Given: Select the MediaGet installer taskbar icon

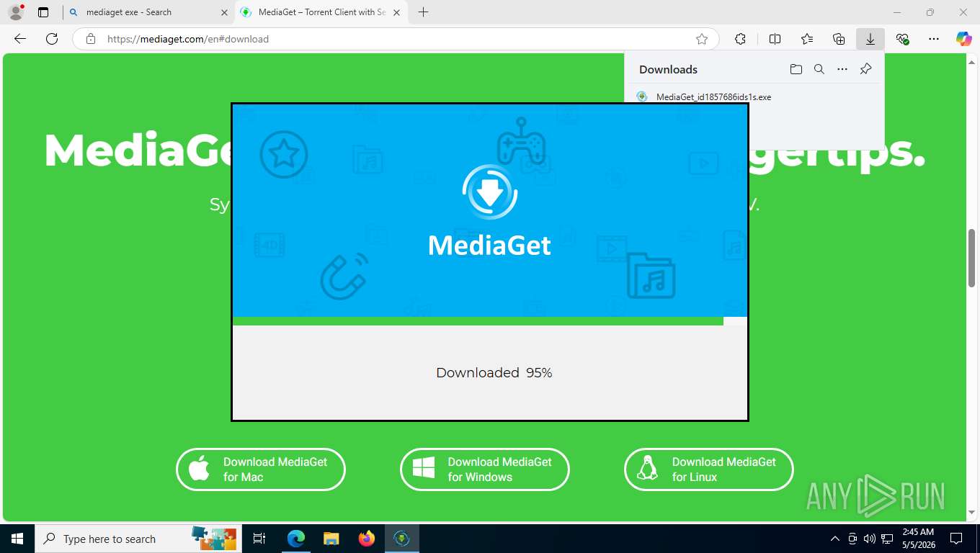Looking at the screenshot, I should click(x=402, y=539).
